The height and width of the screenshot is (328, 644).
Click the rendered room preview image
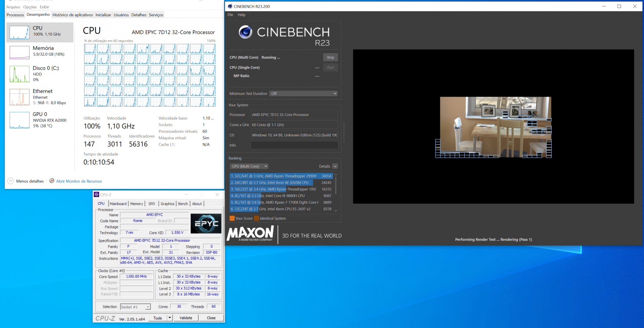[495, 127]
